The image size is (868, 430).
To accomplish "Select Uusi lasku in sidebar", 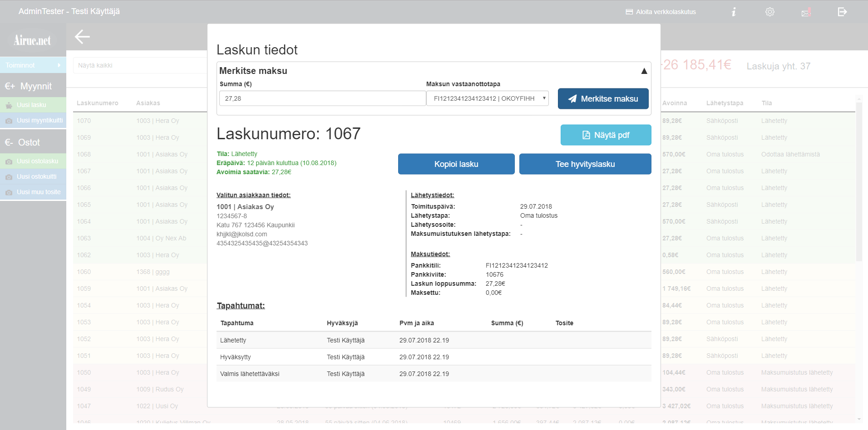I will pos(31,105).
